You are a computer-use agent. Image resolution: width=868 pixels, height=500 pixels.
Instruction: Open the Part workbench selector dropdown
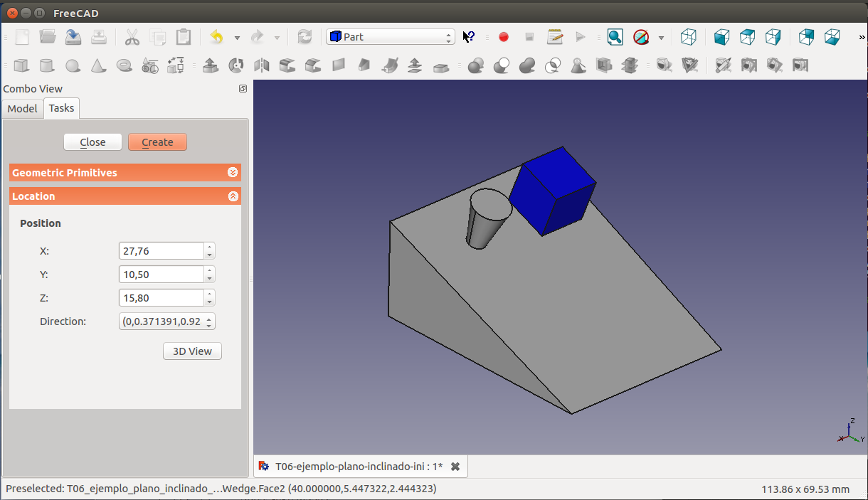390,37
